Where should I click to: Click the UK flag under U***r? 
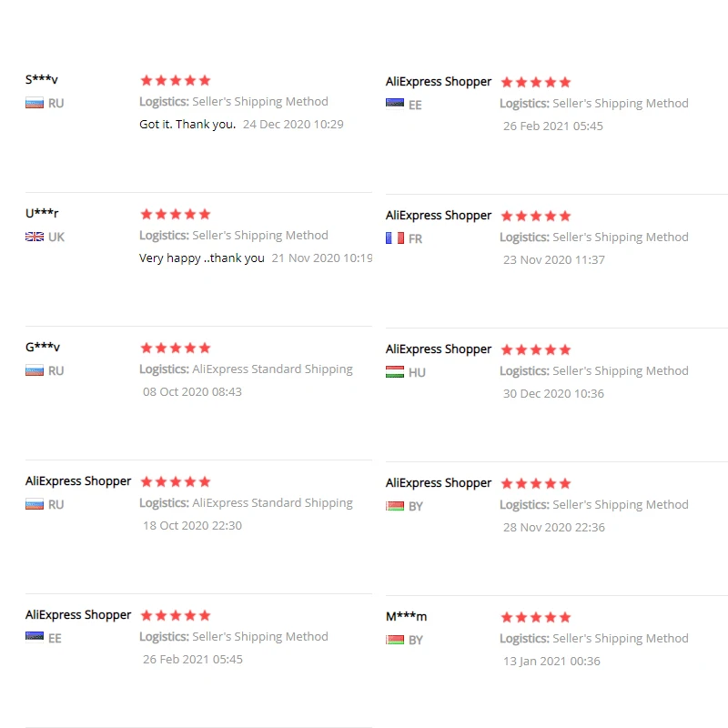click(x=35, y=237)
